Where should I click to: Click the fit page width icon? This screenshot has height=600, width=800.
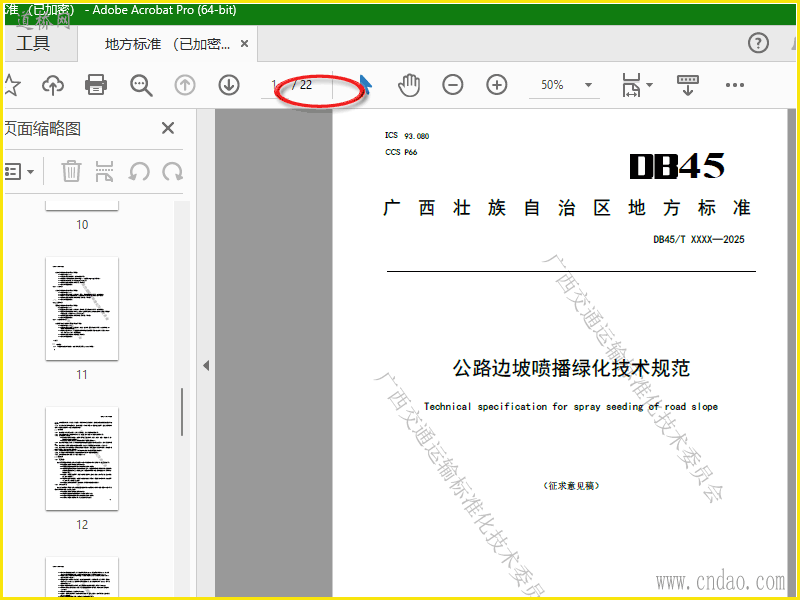tap(632, 85)
